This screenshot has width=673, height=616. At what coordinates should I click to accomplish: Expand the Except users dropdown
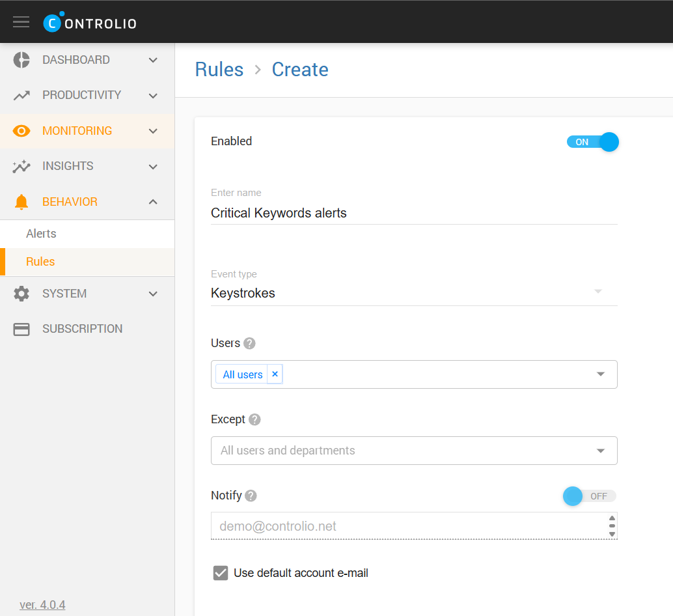[413, 451]
